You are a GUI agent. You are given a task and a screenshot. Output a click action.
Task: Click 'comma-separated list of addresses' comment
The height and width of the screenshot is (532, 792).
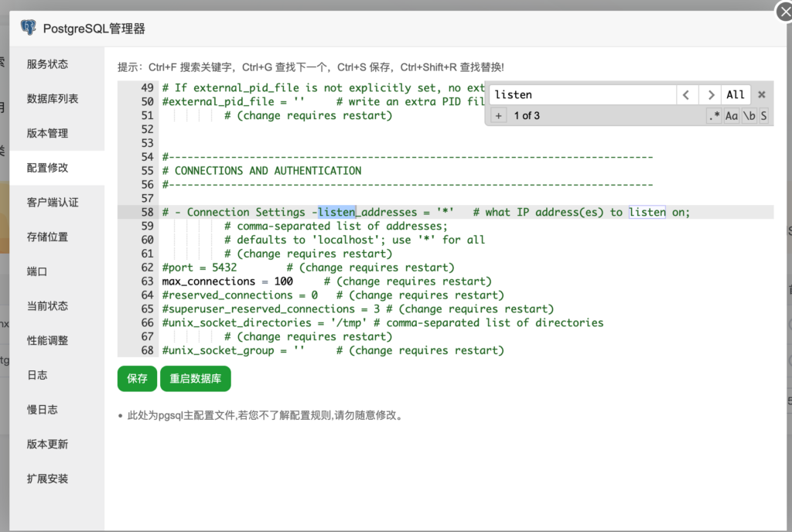coord(342,226)
